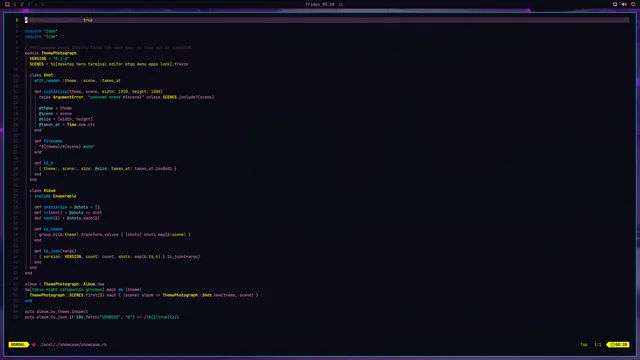The height and width of the screenshot is (360, 640).
Task: Click the showcase.rb file path in statusline
Action: [73, 344]
